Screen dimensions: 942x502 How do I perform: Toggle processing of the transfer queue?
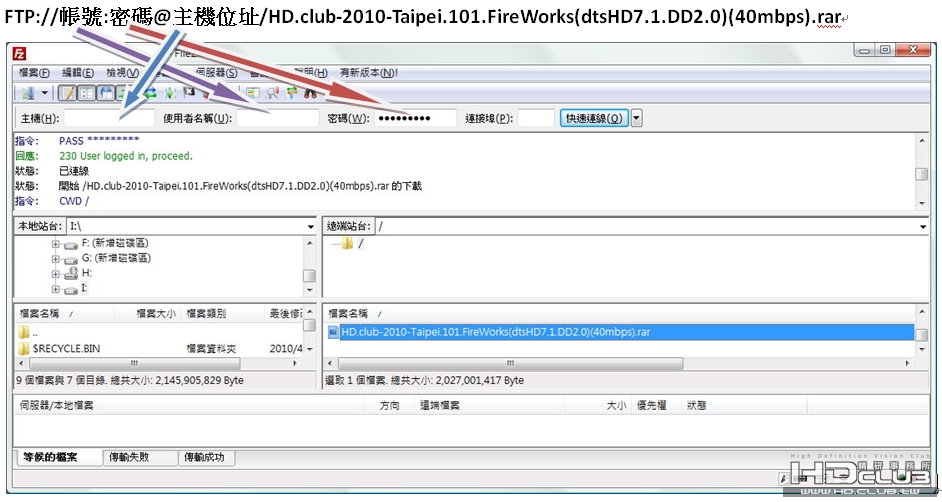pos(170,93)
